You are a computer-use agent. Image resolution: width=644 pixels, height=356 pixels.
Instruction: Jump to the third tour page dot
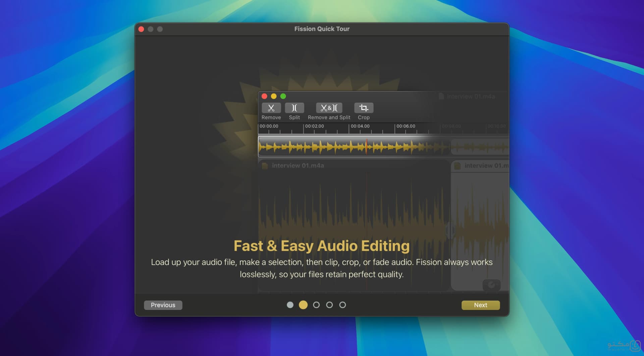(x=316, y=305)
